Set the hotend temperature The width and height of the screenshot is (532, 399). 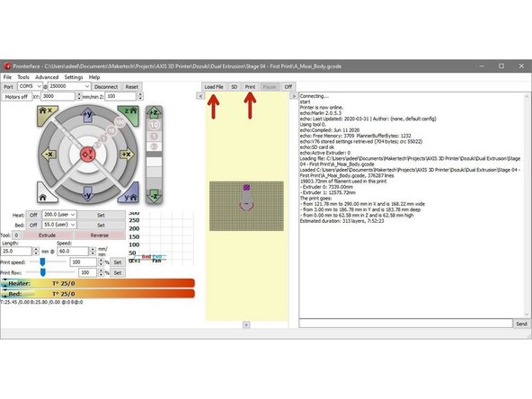(x=102, y=215)
